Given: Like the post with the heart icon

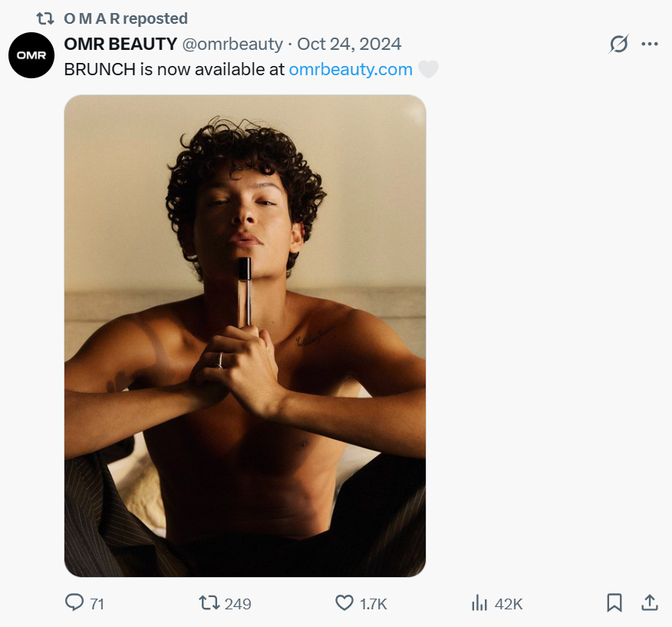Looking at the screenshot, I should (x=345, y=603).
